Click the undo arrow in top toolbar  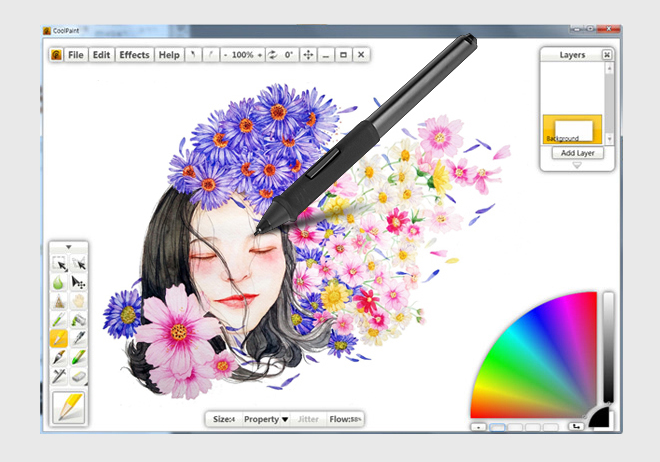point(194,55)
